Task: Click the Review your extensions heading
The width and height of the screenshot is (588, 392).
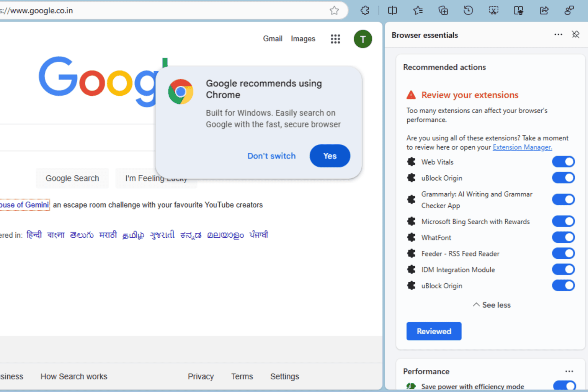Action: [x=470, y=95]
